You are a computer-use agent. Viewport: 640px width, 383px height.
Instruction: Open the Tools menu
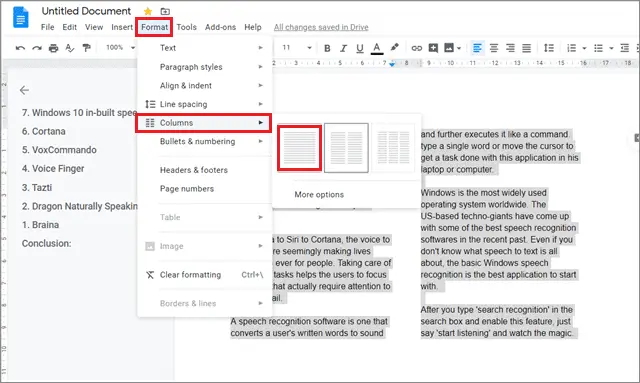[x=187, y=27]
